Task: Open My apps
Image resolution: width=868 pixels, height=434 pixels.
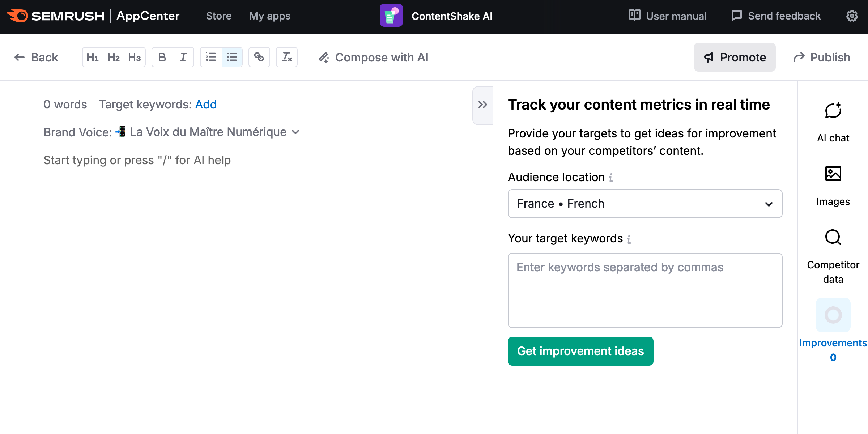Action: tap(270, 16)
